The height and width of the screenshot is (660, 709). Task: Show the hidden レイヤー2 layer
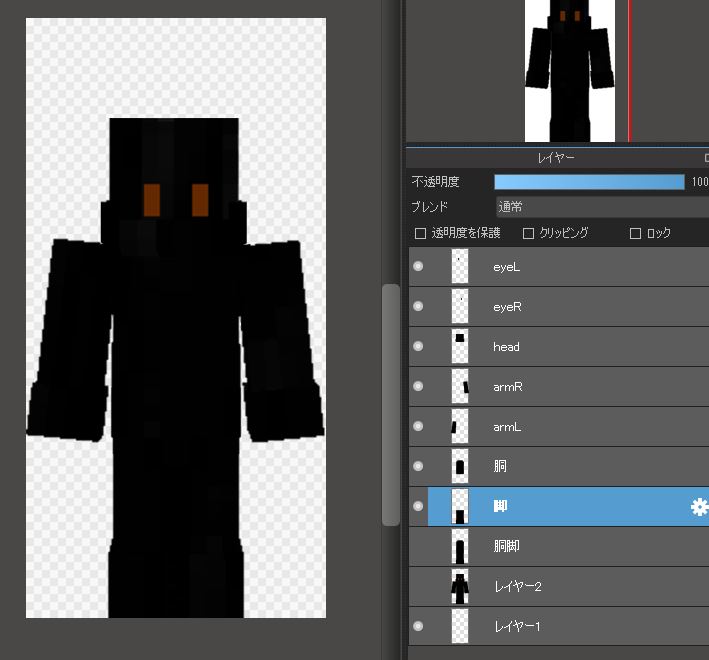(x=418, y=587)
